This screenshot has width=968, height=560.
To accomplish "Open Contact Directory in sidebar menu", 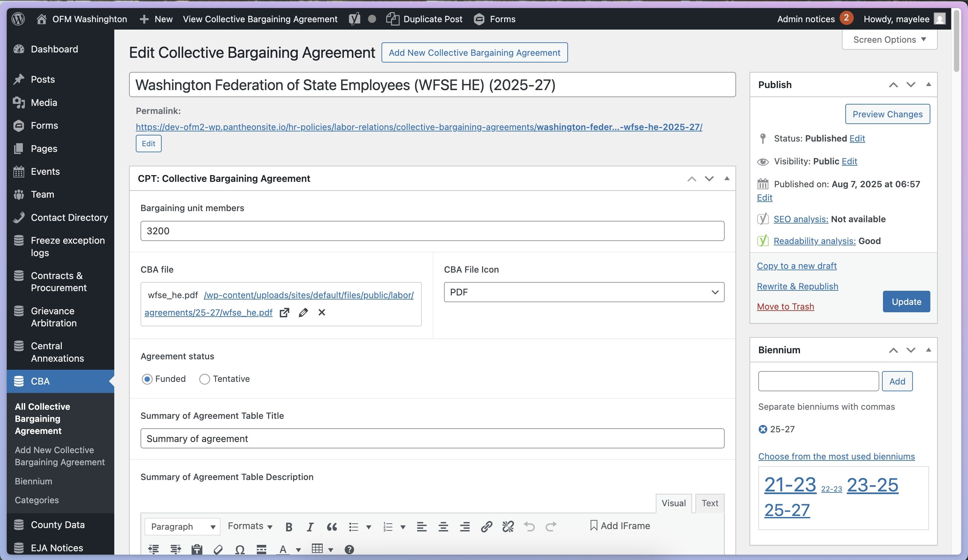I will click(69, 217).
